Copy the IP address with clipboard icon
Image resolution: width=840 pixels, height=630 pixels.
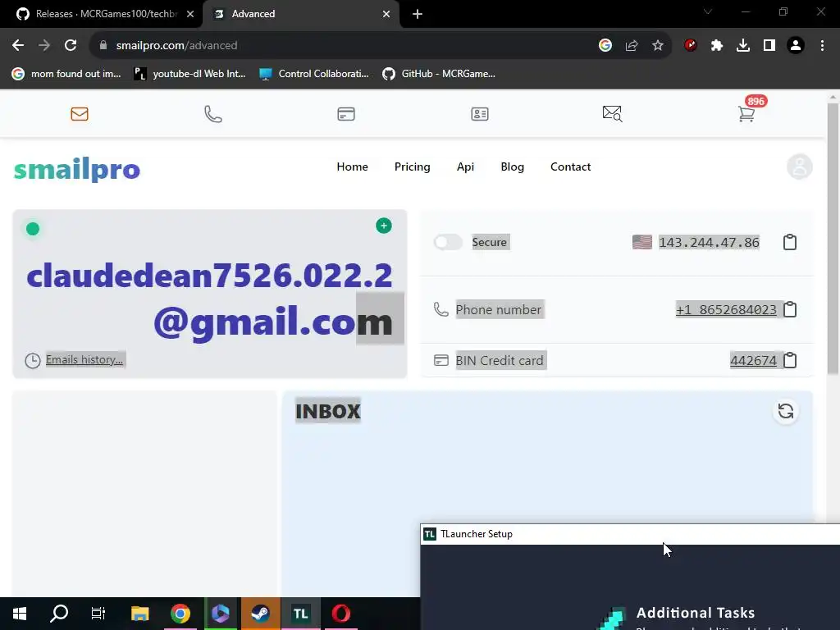790,242
